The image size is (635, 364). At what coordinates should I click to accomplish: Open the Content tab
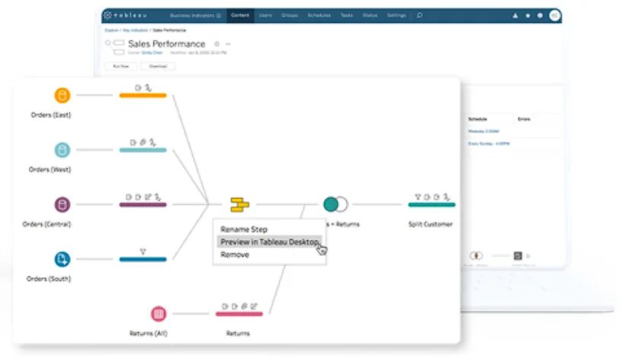[240, 15]
